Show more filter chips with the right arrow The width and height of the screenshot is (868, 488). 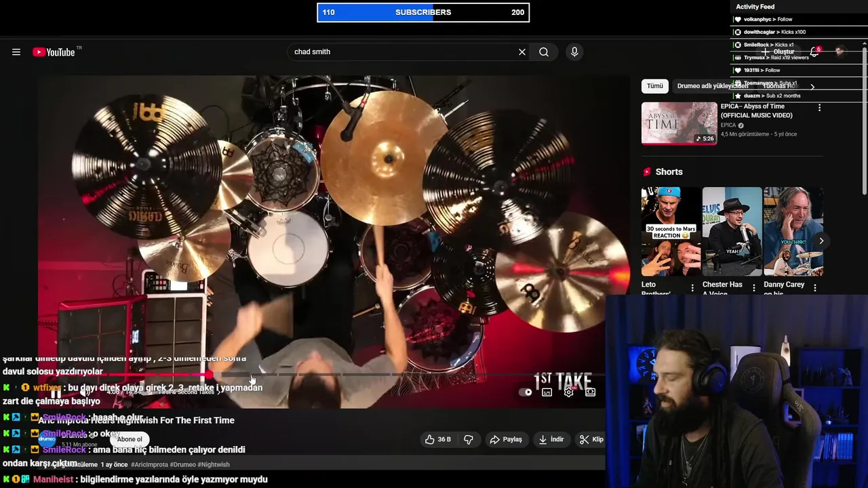point(812,87)
